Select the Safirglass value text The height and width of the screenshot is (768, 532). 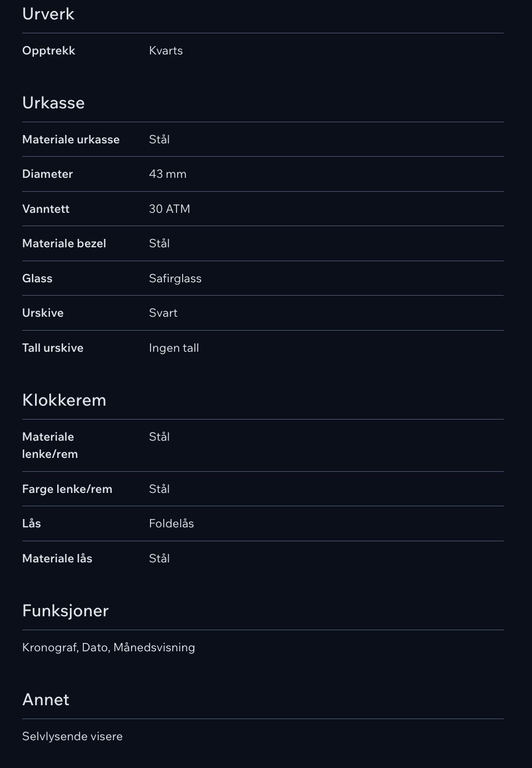tap(175, 278)
